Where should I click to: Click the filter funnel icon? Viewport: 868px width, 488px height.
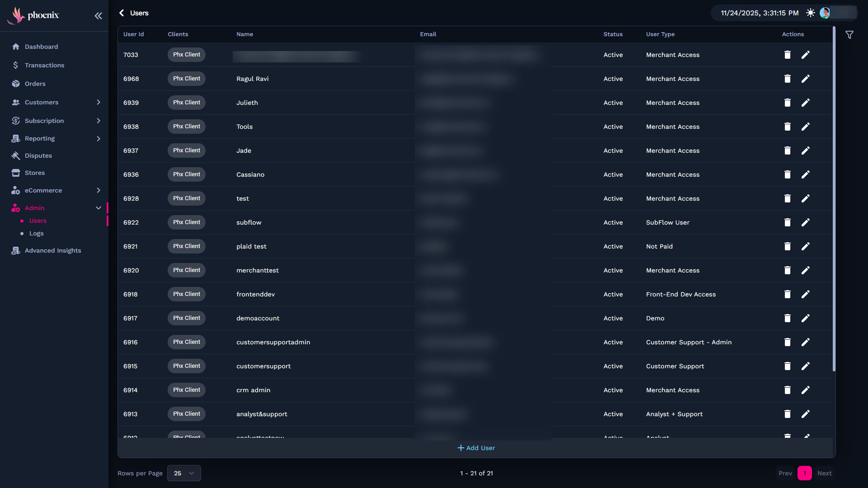tap(849, 35)
